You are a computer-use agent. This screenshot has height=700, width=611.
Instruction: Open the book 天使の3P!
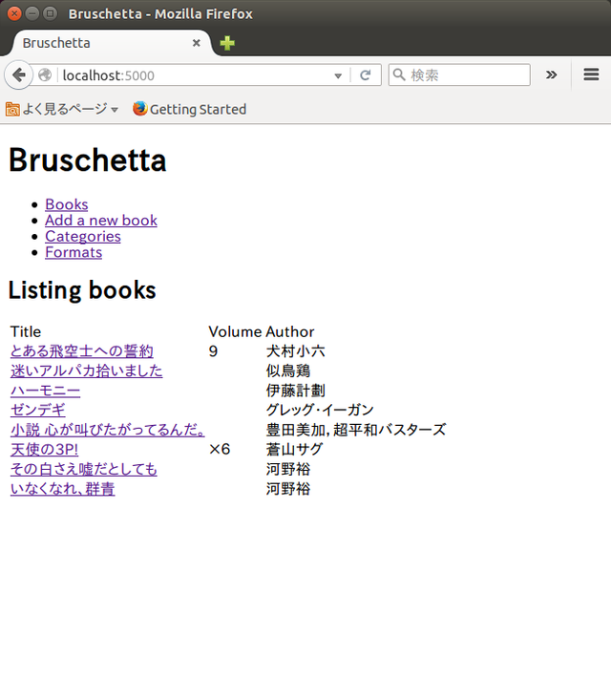click(45, 450)
